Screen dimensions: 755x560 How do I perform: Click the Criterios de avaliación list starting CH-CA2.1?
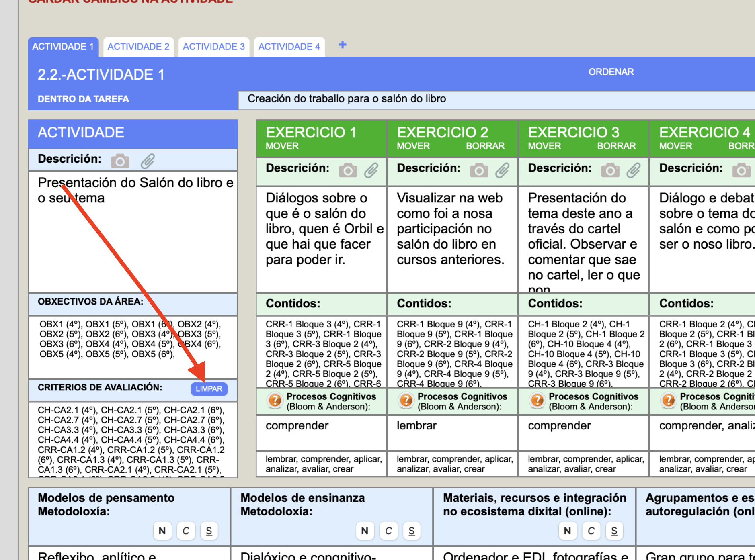click(x=133, y=439)
